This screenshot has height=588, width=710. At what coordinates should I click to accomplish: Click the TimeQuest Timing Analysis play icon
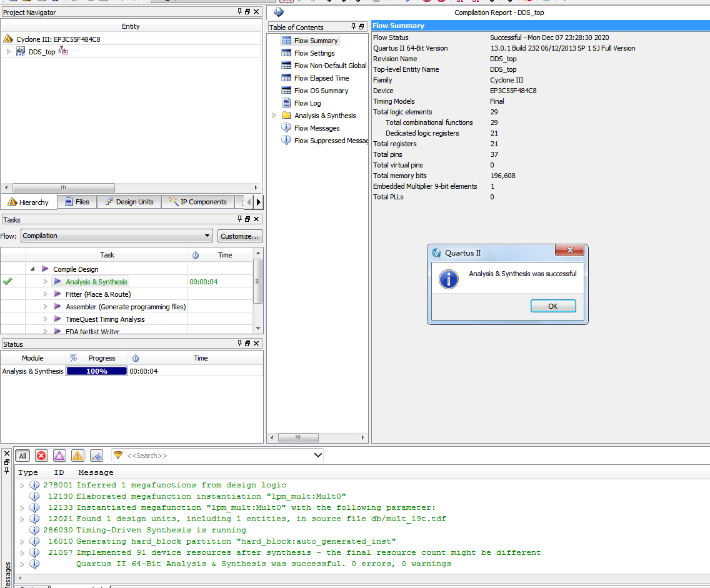pos(57,319)
